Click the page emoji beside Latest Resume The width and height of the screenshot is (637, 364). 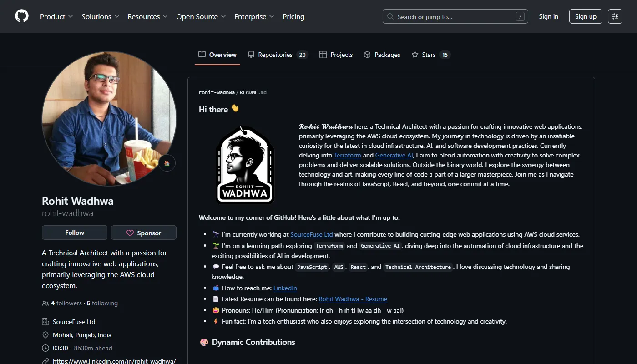[x=216, y=299]
